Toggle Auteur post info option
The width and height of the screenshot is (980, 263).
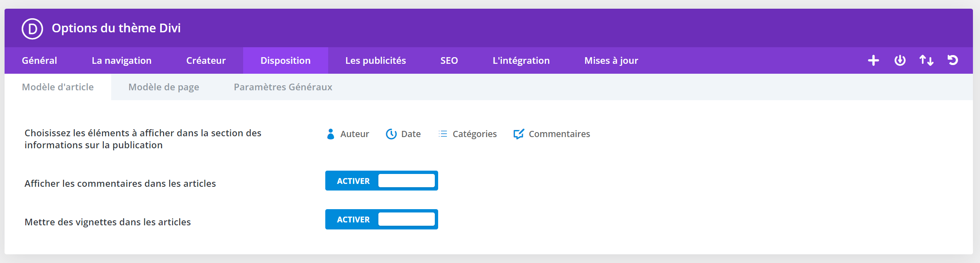pos(348,134)
